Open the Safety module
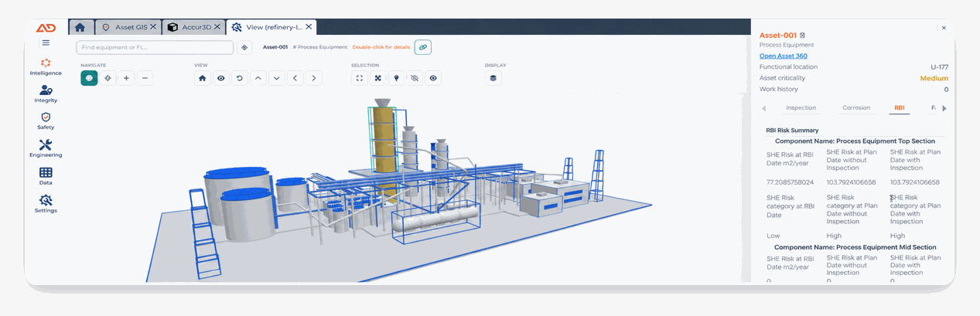Screen dimensions: 980x316 tap(46, 121)
